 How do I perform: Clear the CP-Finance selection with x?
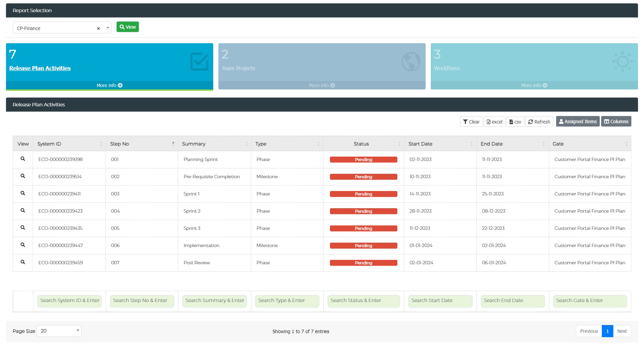(x=98, y=28)
